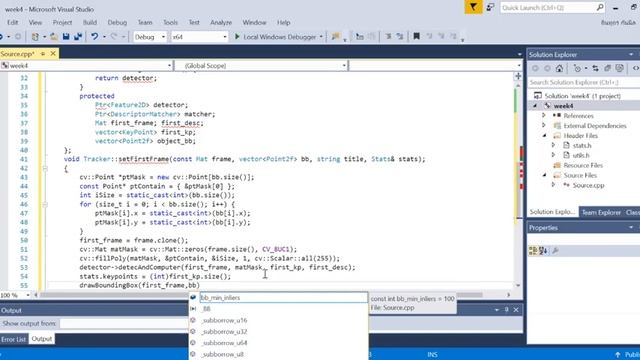640x360 pixels.
Task: Click the Open File folder icon
Action: [x=54, y=37]
